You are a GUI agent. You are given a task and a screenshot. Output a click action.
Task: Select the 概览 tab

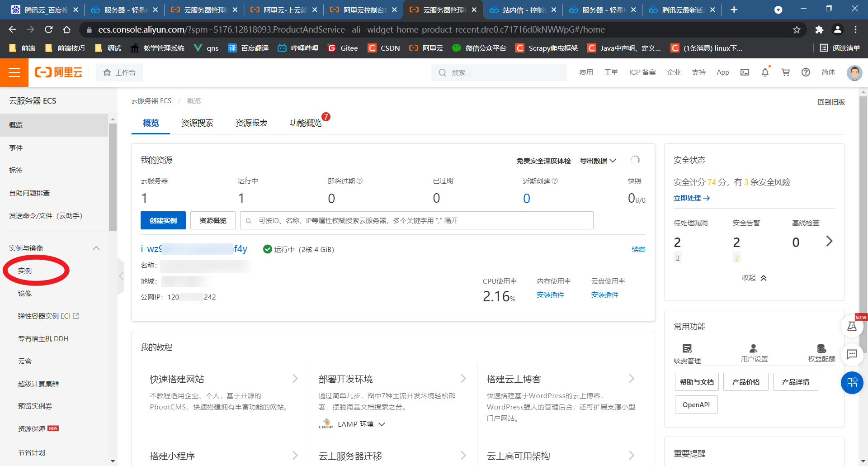point(151,123)
